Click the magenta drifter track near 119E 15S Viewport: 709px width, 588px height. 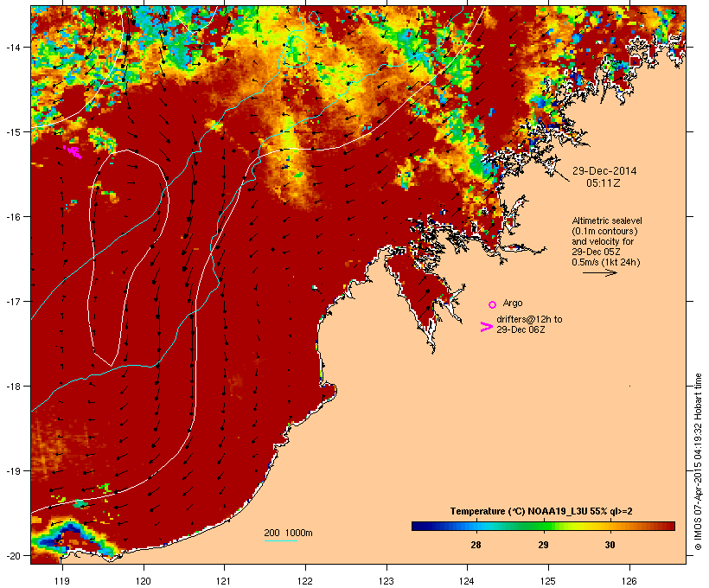coord(73,151)
